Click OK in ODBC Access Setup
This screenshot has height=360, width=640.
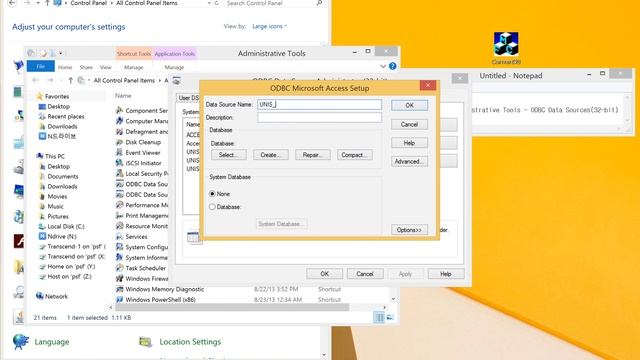tap(409, 105)
